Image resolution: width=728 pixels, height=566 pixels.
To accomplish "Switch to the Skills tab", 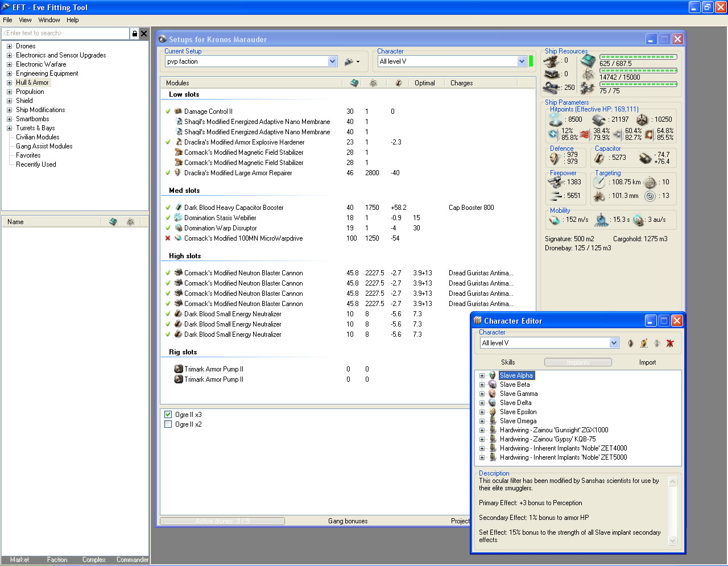I will pos(508,362).
